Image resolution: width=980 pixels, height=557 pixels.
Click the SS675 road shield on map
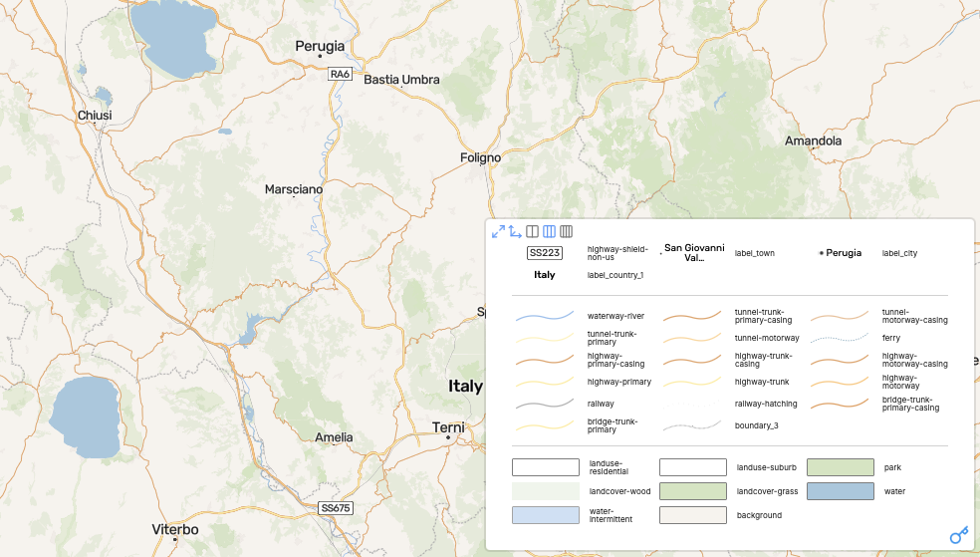click(336, 508)
